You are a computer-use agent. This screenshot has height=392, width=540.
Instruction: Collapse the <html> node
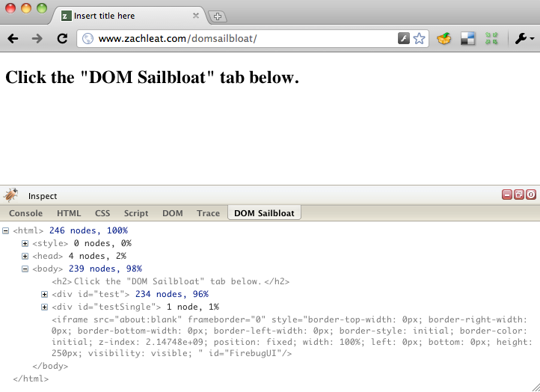(x=5, y=231)
